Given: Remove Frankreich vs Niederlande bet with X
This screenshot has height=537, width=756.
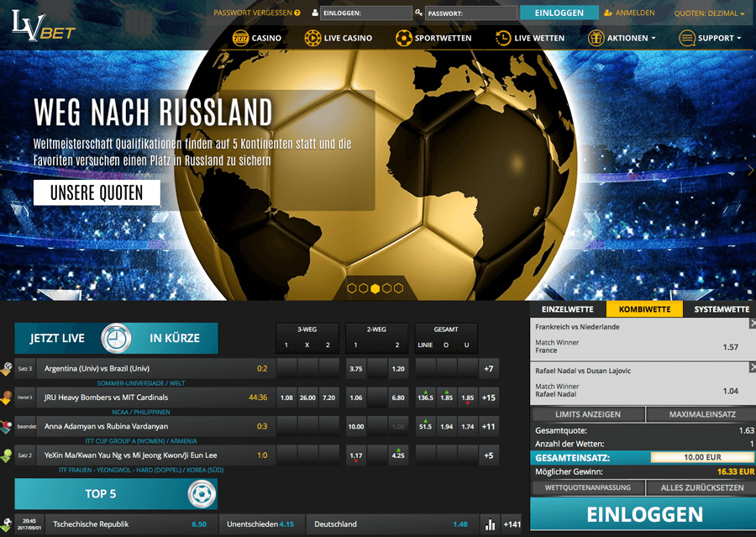Looking at the screenshot, I should click(752, 324).
